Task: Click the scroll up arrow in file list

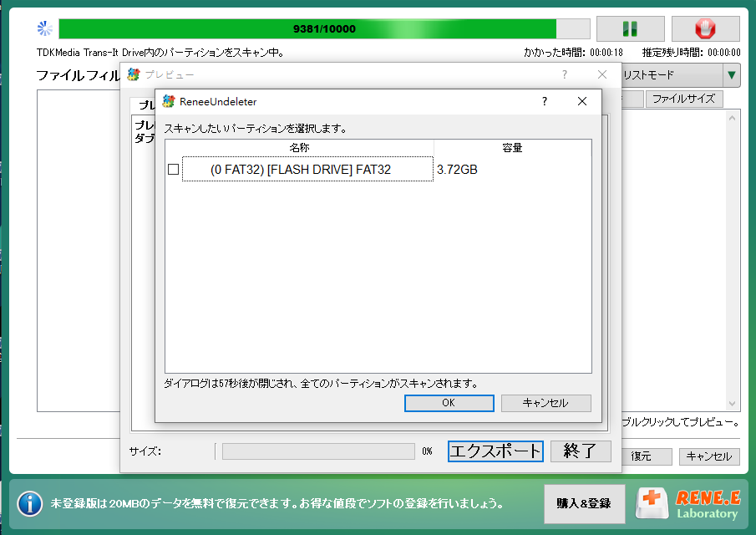Action: pos(732,118)
